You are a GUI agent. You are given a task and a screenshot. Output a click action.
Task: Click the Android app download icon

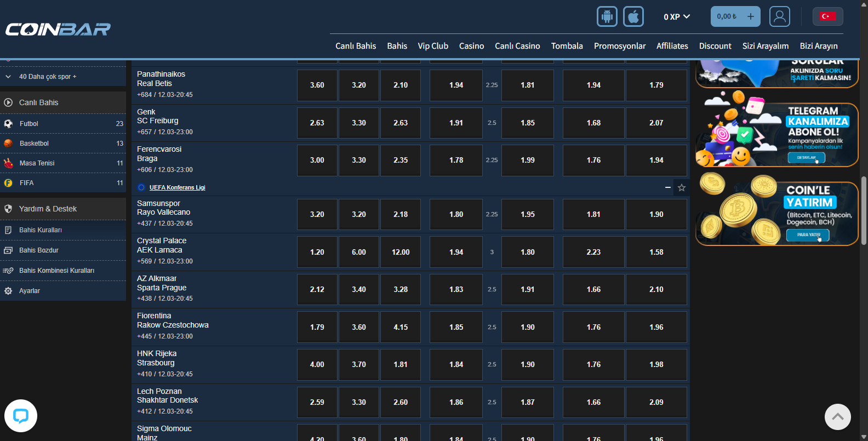[x=607, y=16]
